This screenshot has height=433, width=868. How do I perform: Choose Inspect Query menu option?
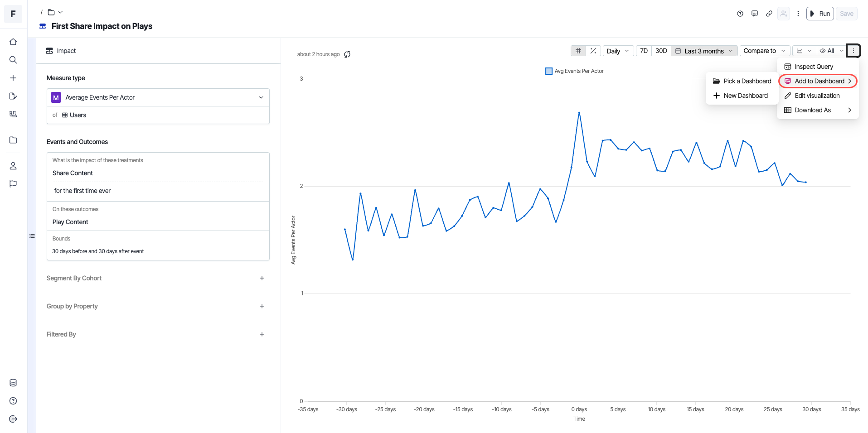pos(814,67)
